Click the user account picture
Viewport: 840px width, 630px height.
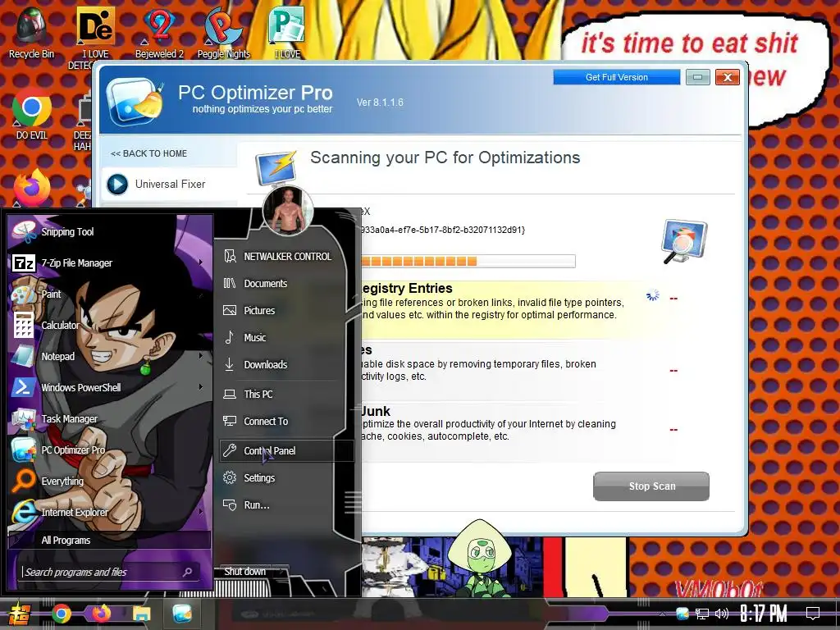288,212
